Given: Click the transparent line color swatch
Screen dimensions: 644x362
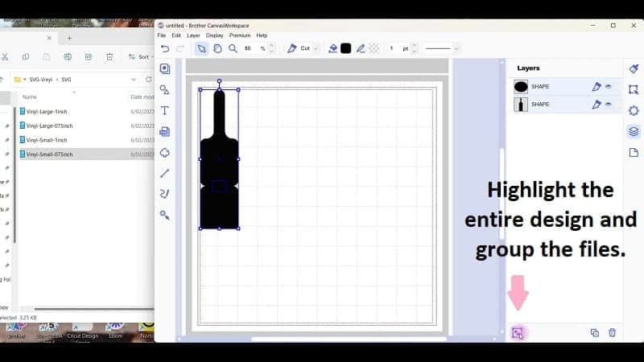Looking at the screenshot, I should click(374, 48).
